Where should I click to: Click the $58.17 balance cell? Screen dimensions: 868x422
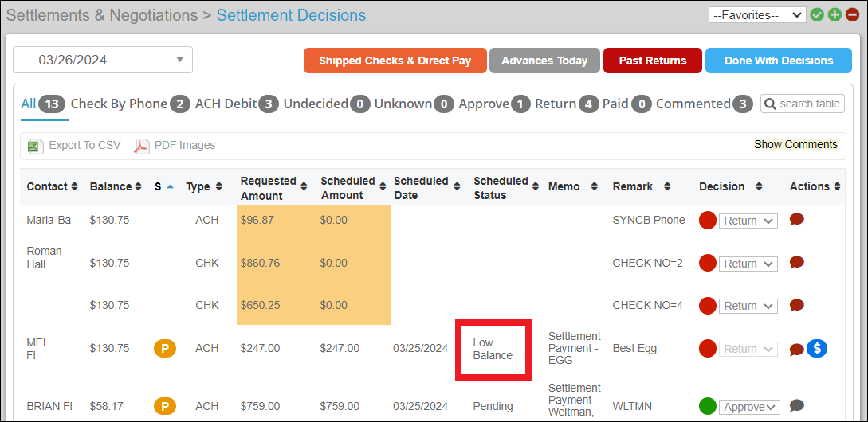tap(106, 407)
